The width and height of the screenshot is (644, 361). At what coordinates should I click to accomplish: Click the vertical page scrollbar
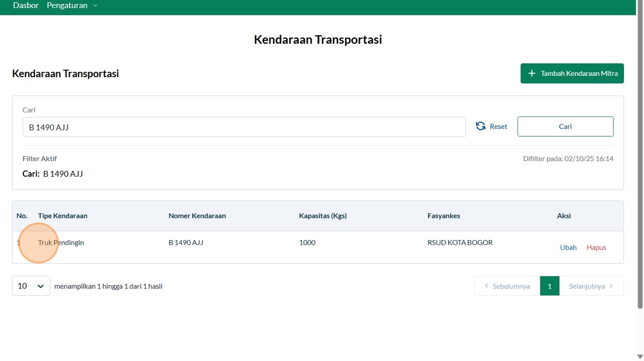640,154
